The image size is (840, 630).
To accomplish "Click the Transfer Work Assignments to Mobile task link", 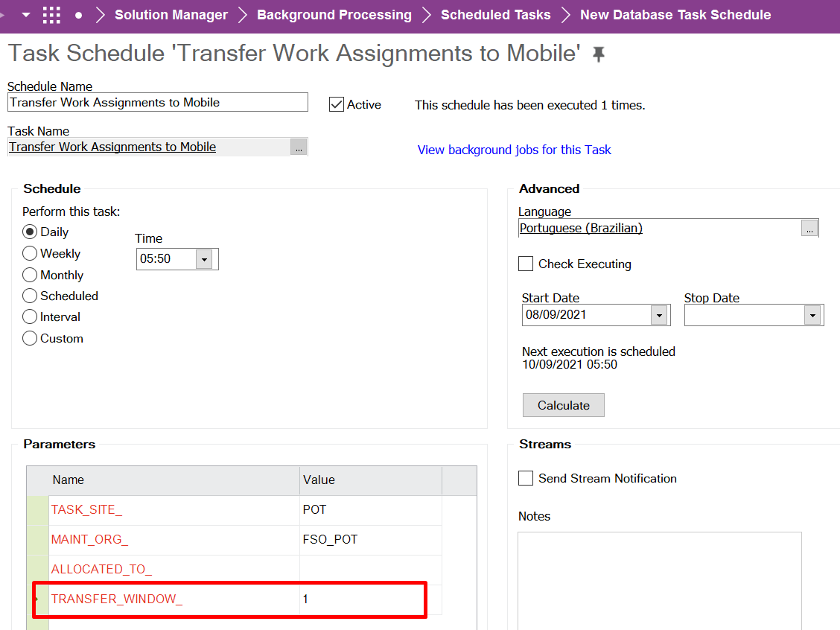I will [x=112, y=147].
